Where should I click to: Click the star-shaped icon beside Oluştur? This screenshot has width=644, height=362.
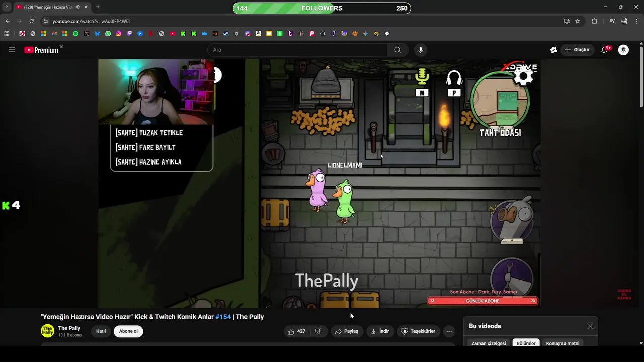(x=553, y=50)
